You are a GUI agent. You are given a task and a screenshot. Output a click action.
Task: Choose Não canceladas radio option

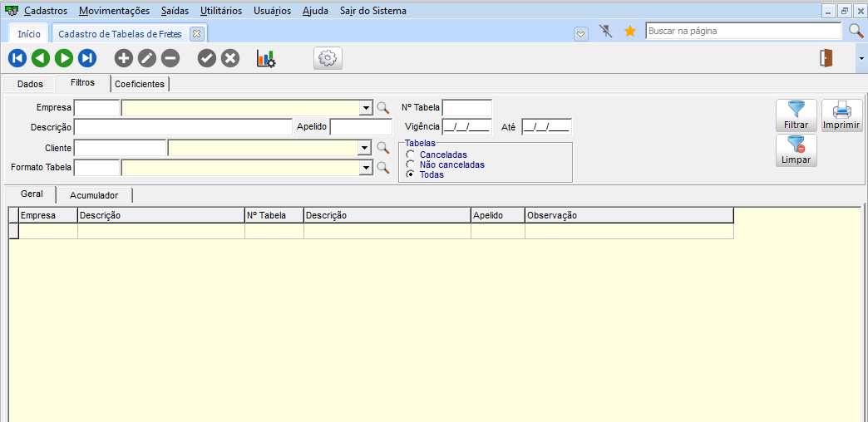[x=410, y=164]
